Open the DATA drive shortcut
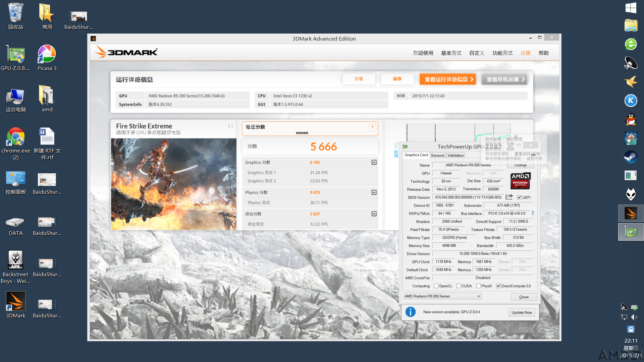This screenshot has height=362, width=644. 15,226
